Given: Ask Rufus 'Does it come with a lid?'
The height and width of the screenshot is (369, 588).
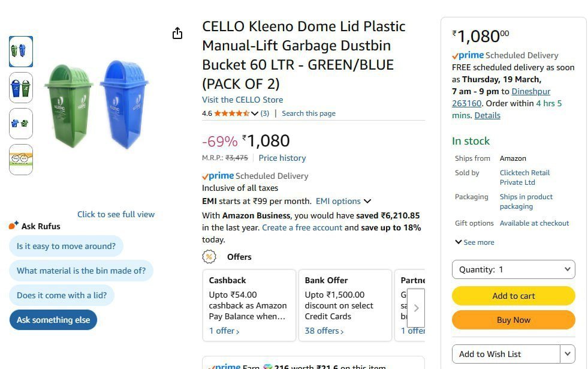Looking at the screenshot, I should [62, 295].
